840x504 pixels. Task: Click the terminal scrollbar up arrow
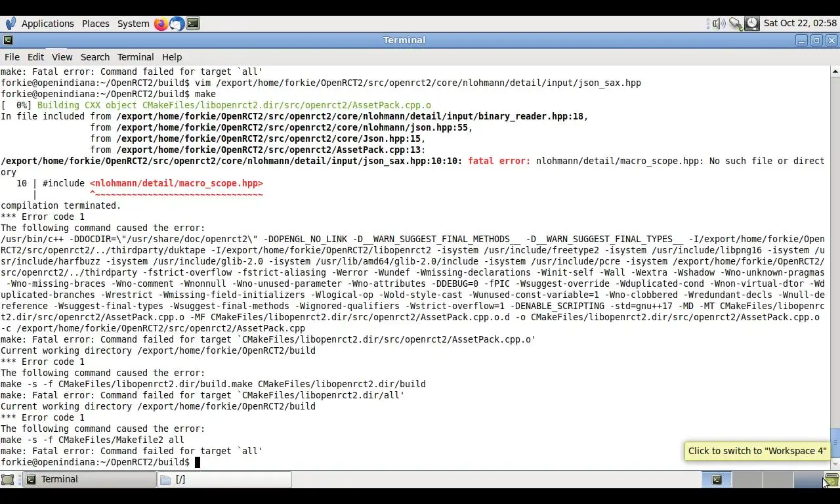tap(835, 71)
